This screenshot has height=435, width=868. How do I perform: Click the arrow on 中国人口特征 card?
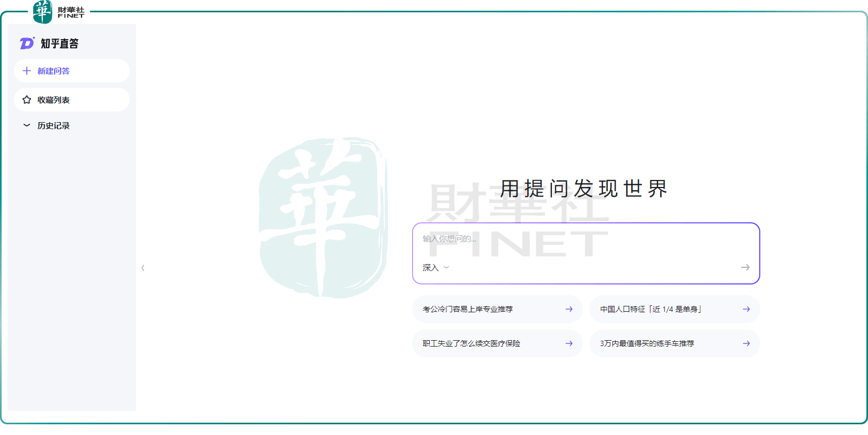pyautogui.click(x=746, y=309)
